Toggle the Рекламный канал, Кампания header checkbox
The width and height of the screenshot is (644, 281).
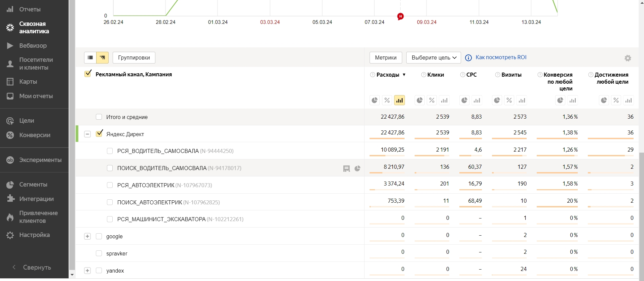(x=88, y=74)
